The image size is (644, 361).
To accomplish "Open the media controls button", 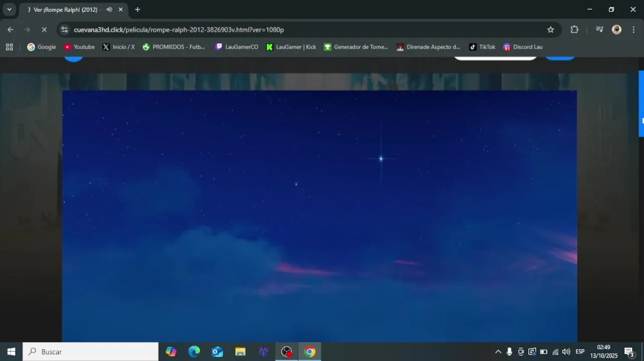I will tap(599, 30).
